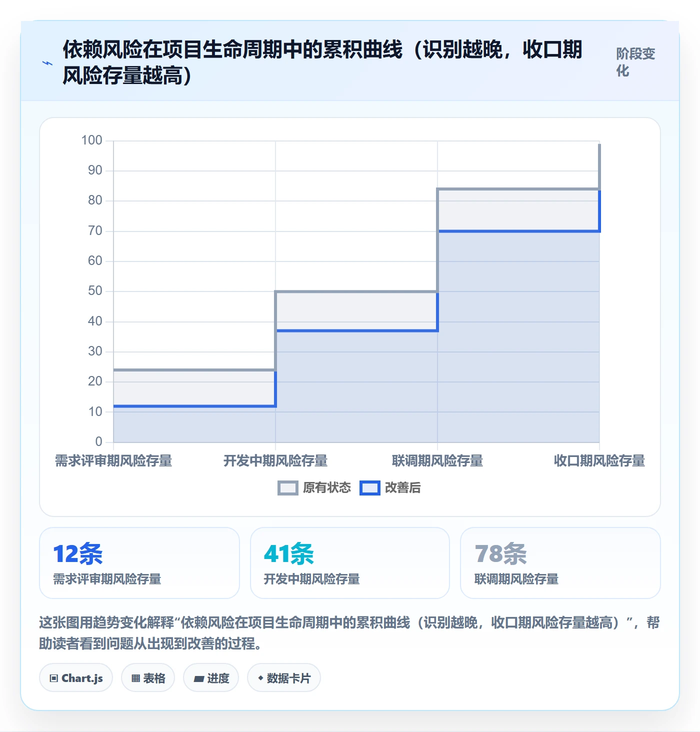700x732 pixels.
Task: Click the 表格 tag
Action: [148, 678]
